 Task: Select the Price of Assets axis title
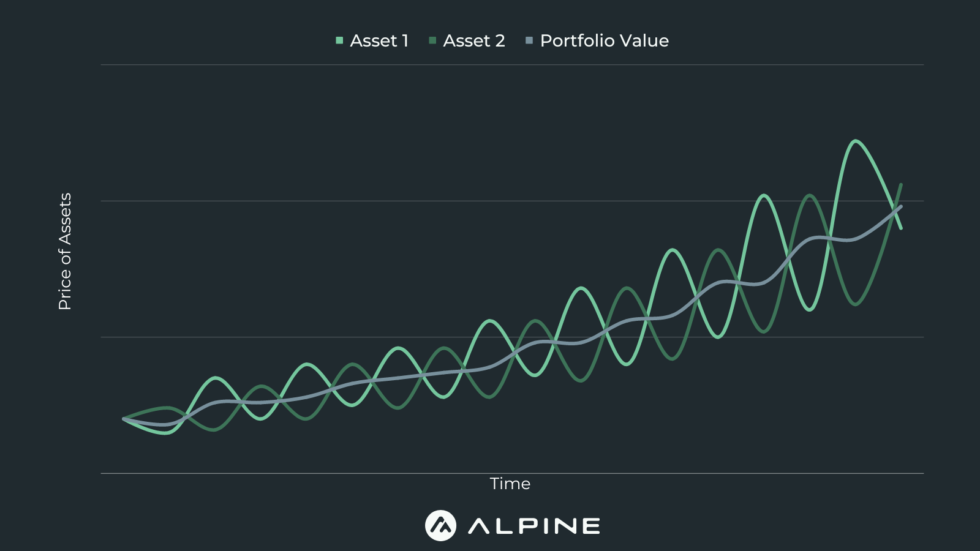pos(65,252)
